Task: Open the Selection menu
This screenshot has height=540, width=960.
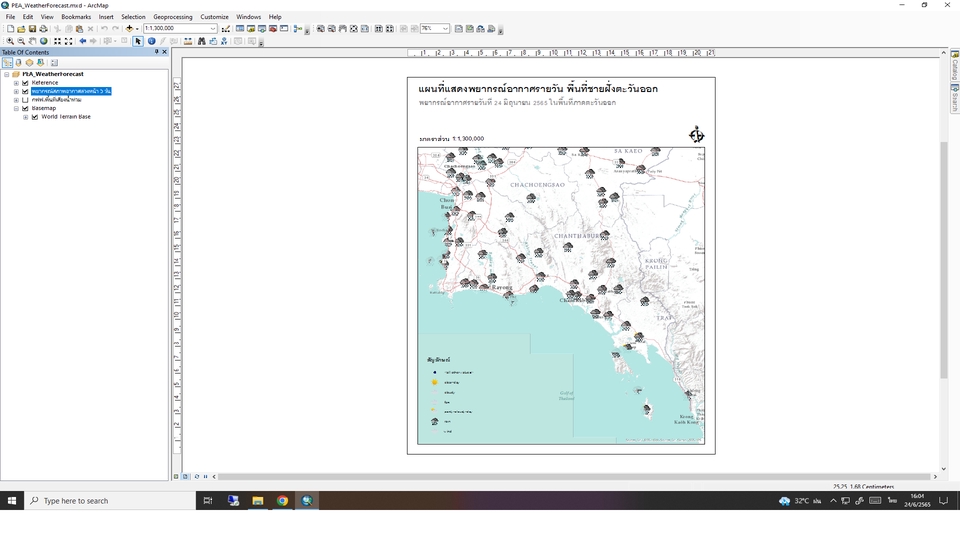Action: point(133,17)
